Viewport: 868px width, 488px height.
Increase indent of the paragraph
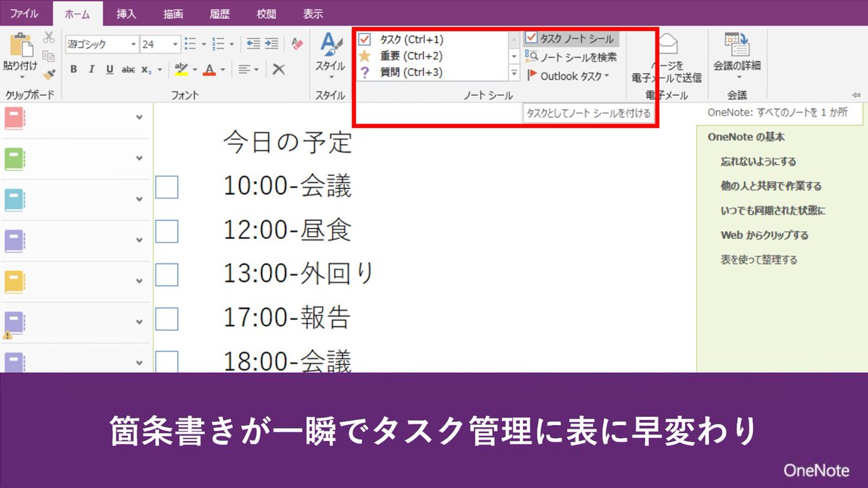coord(271,44)
